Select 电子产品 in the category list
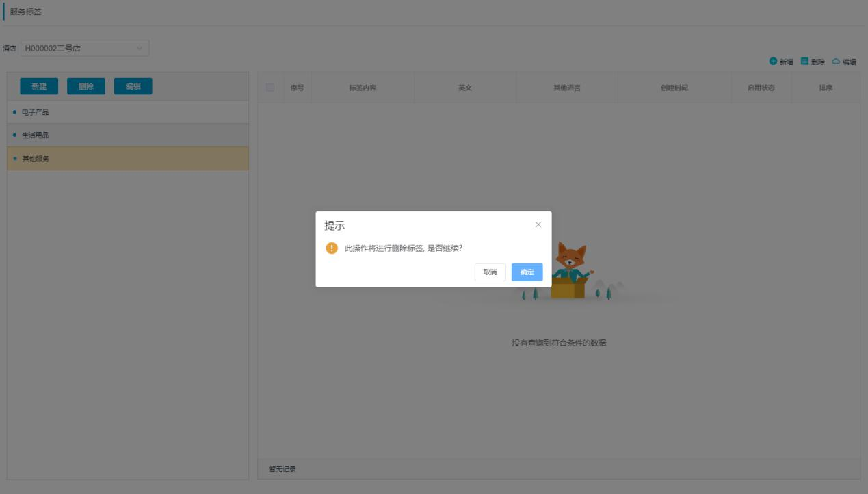Screen dimensions: 868x494 [36, 112]
